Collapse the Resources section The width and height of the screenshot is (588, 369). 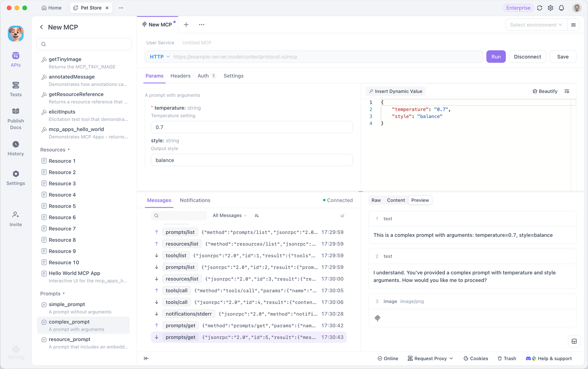click(x=55, y=150)
